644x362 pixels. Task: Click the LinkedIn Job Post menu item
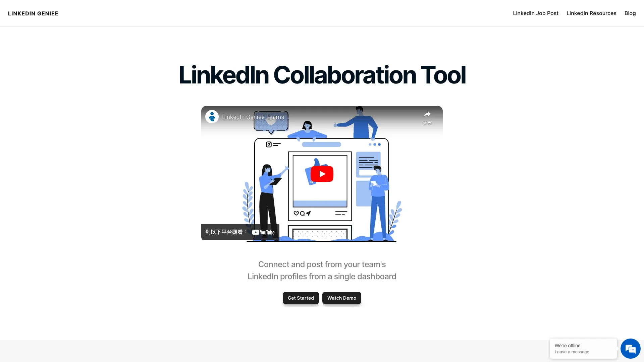pyautogui.click(x=536, y=13)
